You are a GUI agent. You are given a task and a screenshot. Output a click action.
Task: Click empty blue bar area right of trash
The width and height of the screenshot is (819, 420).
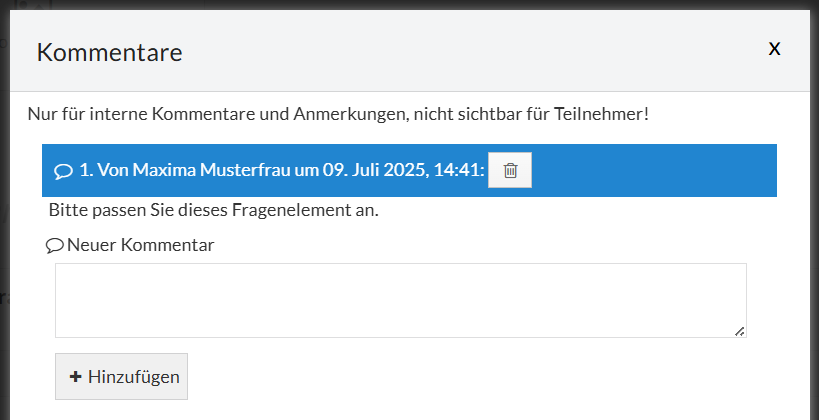[x=650, y=170]
